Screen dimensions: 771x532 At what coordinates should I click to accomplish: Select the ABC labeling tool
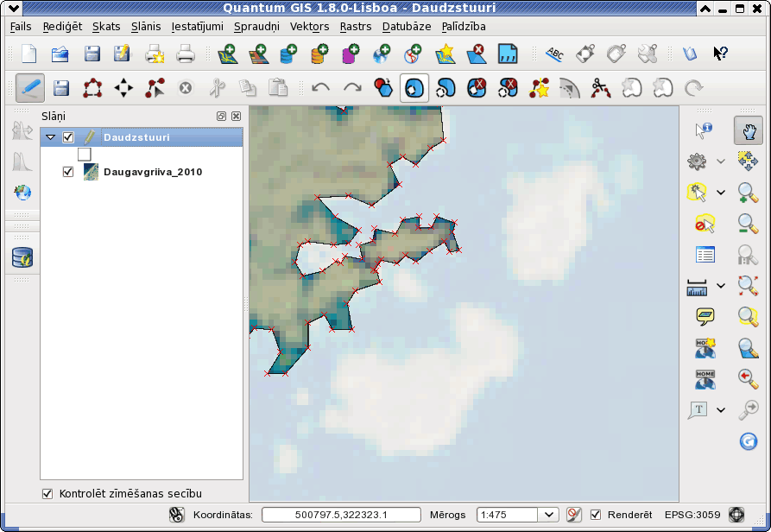pos(554,54)
